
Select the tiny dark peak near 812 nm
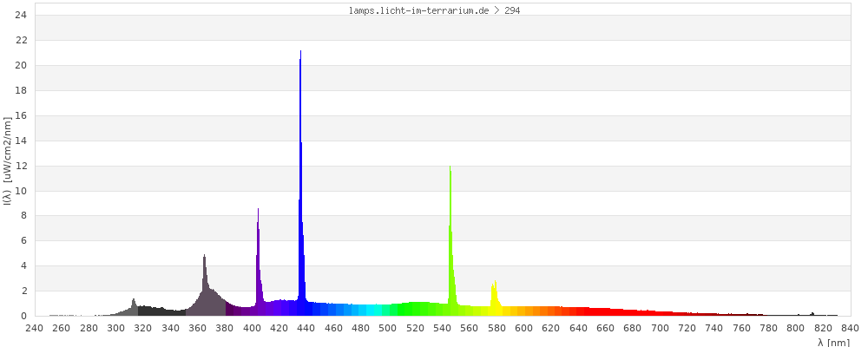point(812,314)
